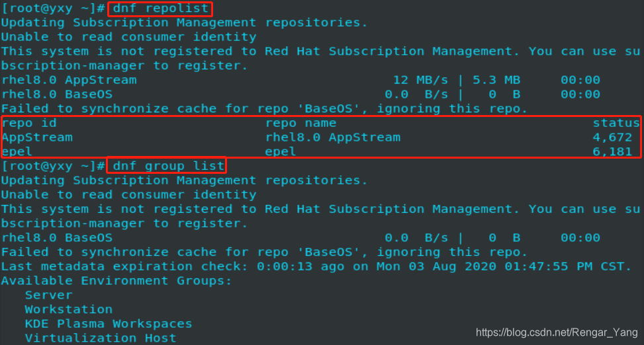The height and width of the screenshot is (345, 644).
Task: Click the 'Server' environment group
Action: (49, 295)
